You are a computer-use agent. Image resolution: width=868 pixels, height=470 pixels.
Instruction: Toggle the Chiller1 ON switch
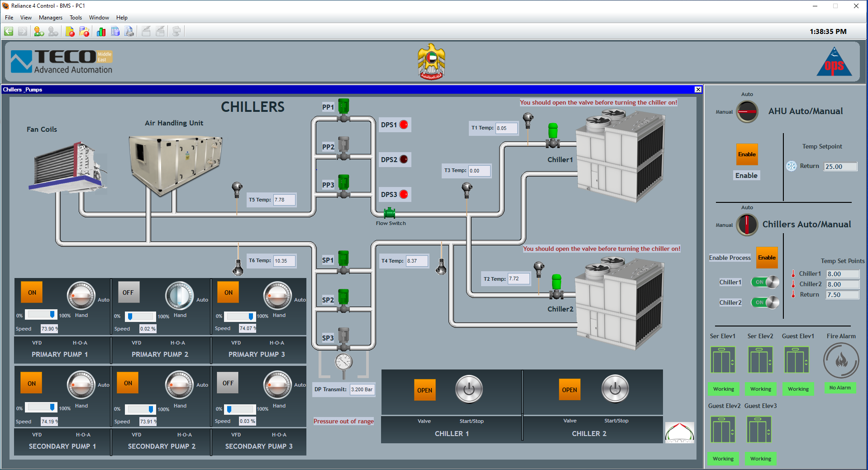pos(765,282)
